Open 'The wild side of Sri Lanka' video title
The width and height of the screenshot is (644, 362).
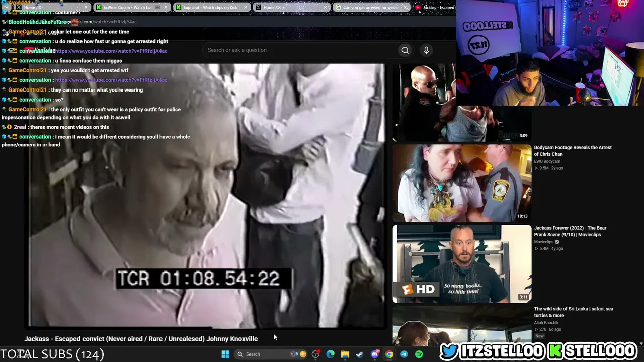[x=574, y=312]
